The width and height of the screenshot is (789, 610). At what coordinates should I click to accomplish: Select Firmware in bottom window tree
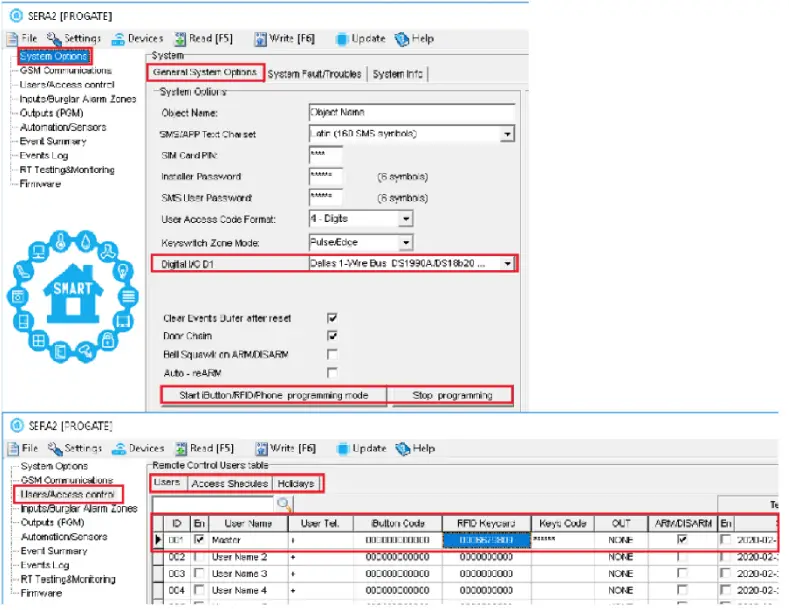41,593
